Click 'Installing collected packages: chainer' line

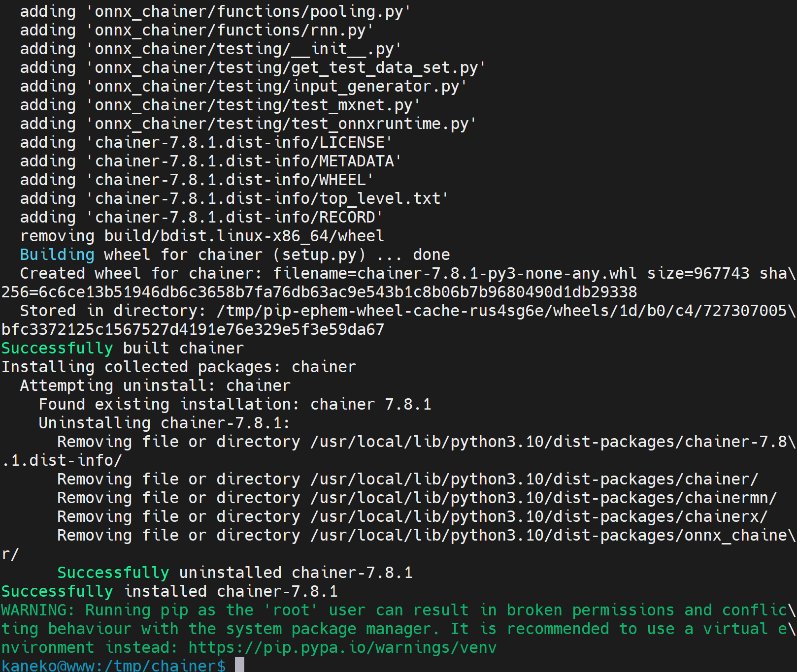(x=178, y=366)
